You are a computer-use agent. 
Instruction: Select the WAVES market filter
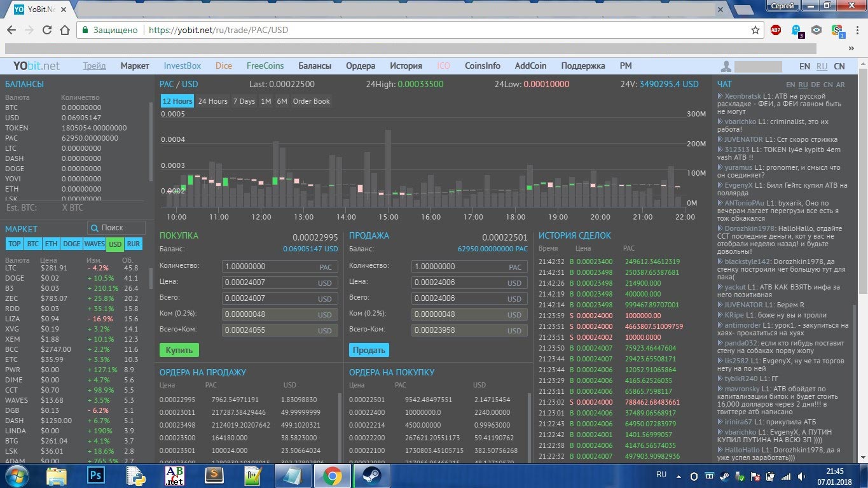pos(95,244)
